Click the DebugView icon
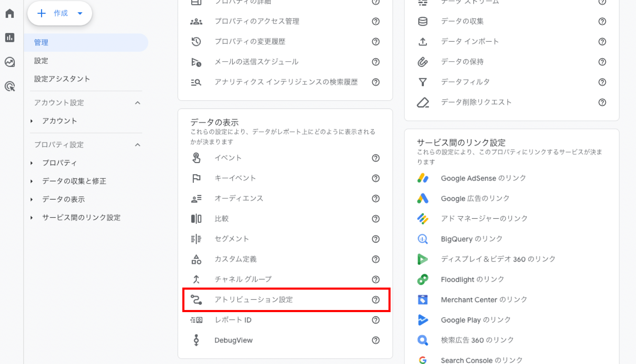 (x=196, y=340)
